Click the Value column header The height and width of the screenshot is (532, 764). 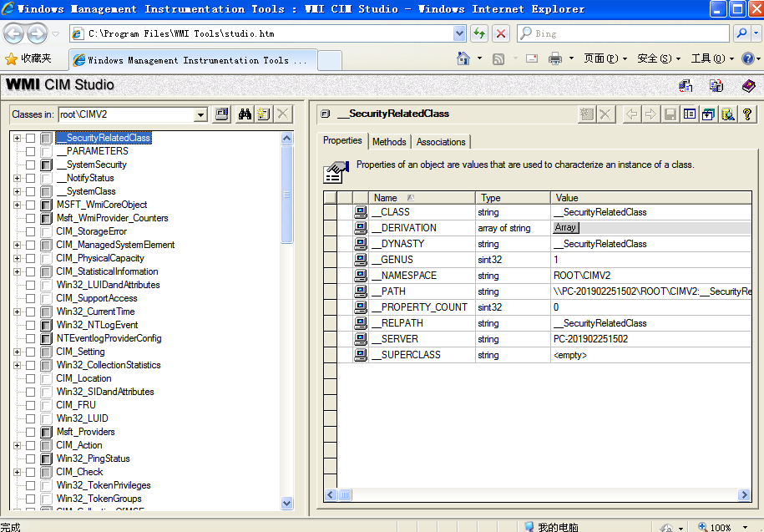(x=651, y=198)
